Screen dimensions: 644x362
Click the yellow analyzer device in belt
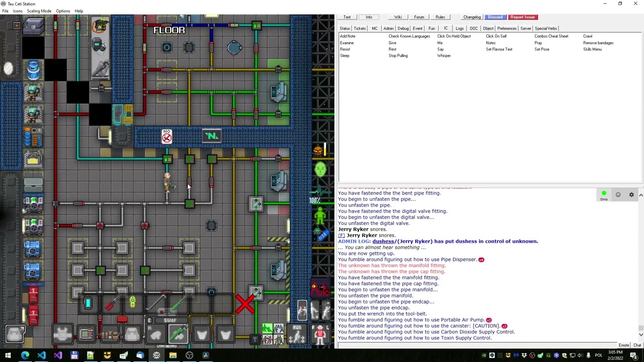click(x=132, y=302)
